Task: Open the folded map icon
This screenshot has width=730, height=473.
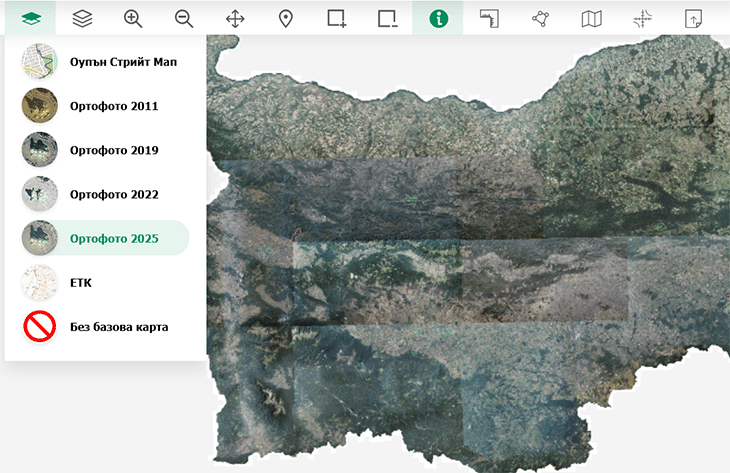Action: (591, 19)
